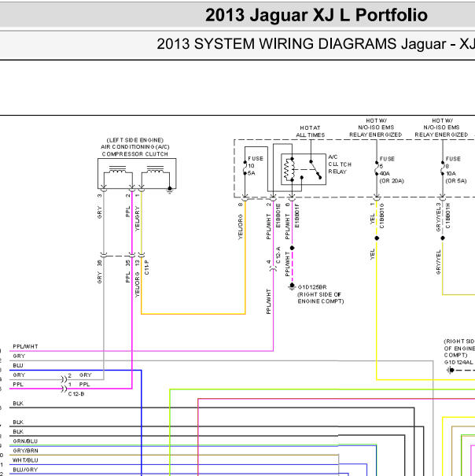This screenshot has height=476, width=475.
Task: Click the "BLU" wire row label
Action: click(x=18, y=366)
